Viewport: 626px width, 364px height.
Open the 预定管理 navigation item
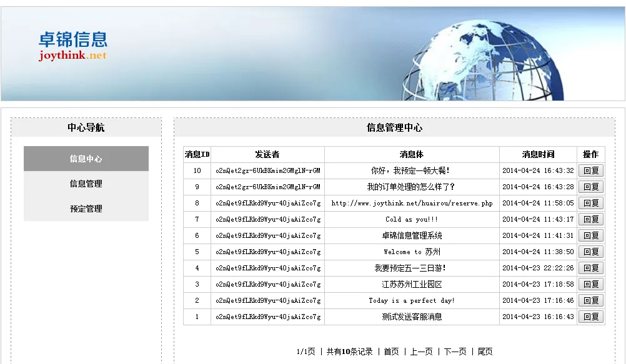(x=86, y=209)
